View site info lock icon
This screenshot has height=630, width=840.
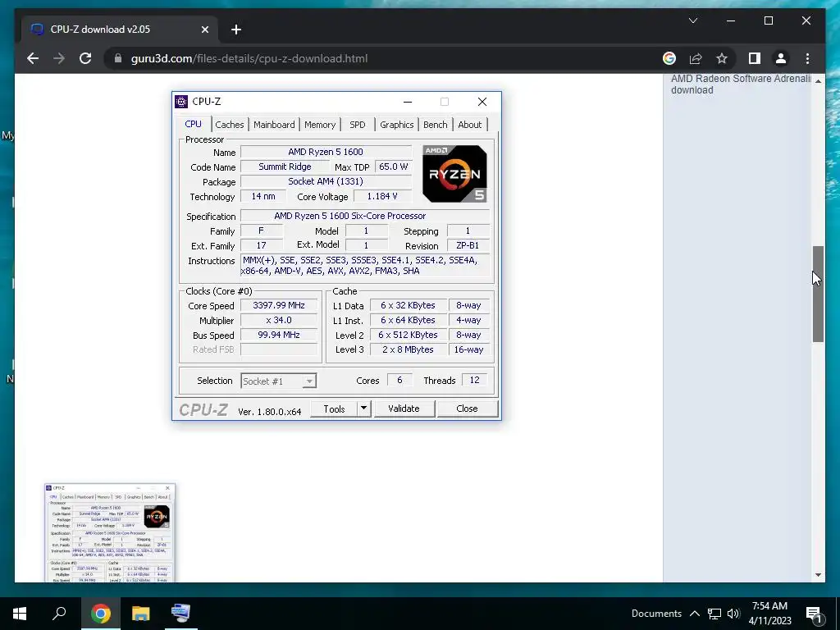118,58
